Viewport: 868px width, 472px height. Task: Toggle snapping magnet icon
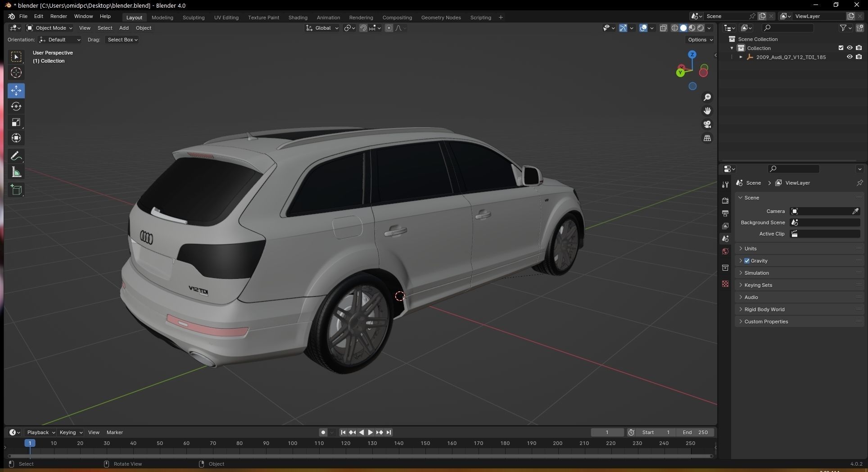pos(363,28)
